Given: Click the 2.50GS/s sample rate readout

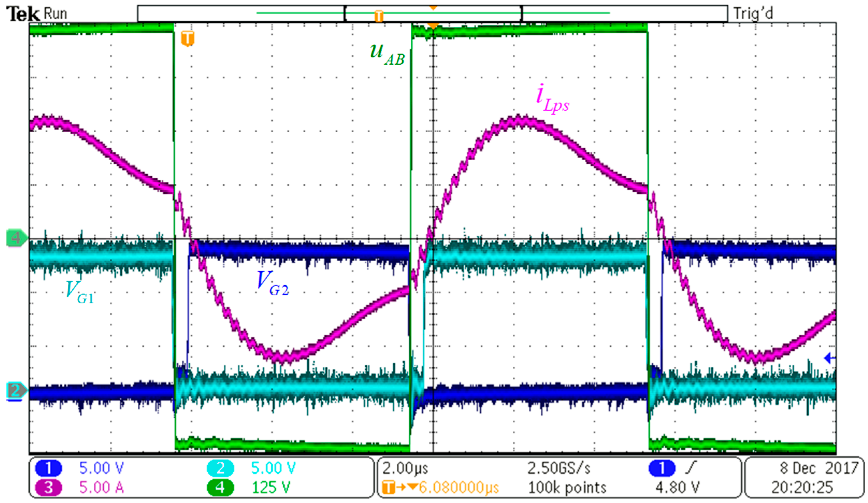Looking at the screenshot, I should [559, 468].
